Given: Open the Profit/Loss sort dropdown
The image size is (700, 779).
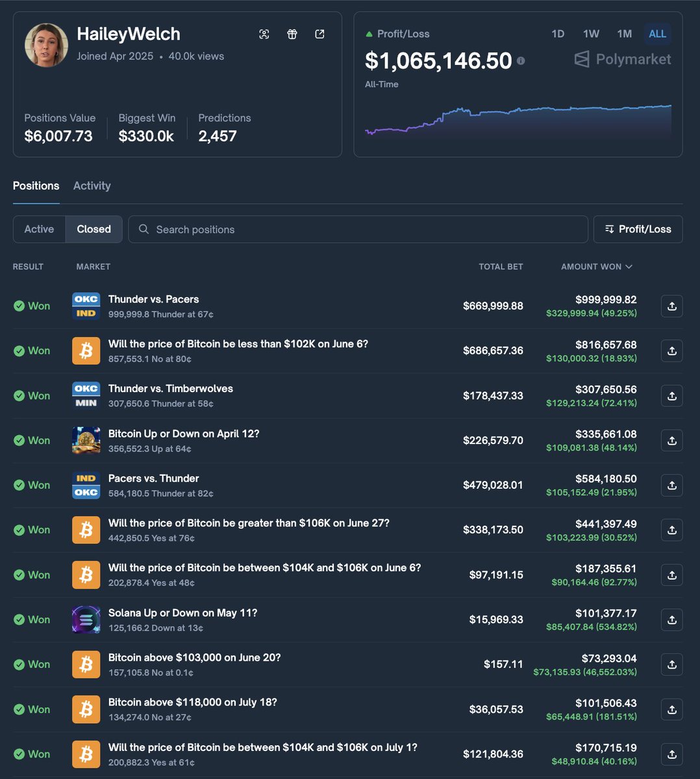Looking at the screenshot, I should coord(638,229).
